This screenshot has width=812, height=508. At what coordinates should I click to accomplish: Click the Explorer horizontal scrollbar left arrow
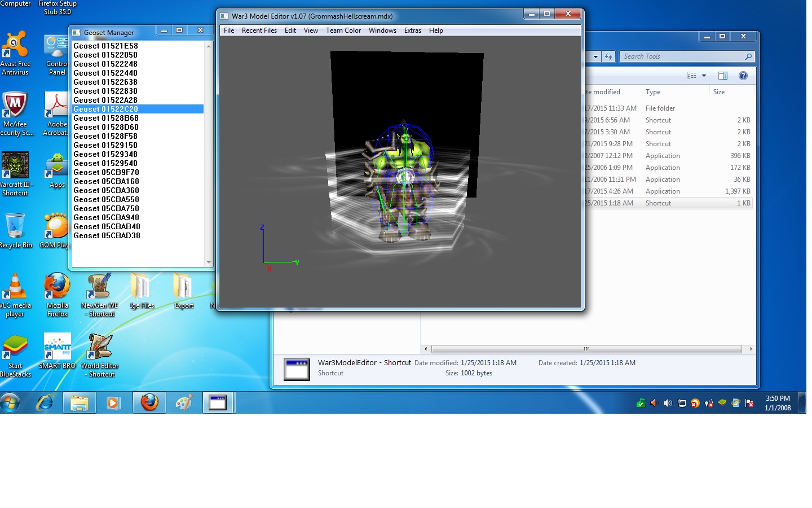coord(426,349)
